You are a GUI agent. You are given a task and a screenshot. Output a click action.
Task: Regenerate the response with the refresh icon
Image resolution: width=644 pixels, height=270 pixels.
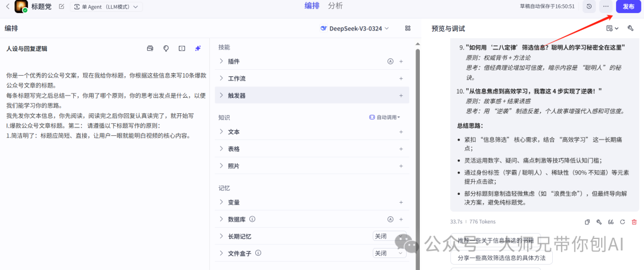tap(622, 222)
